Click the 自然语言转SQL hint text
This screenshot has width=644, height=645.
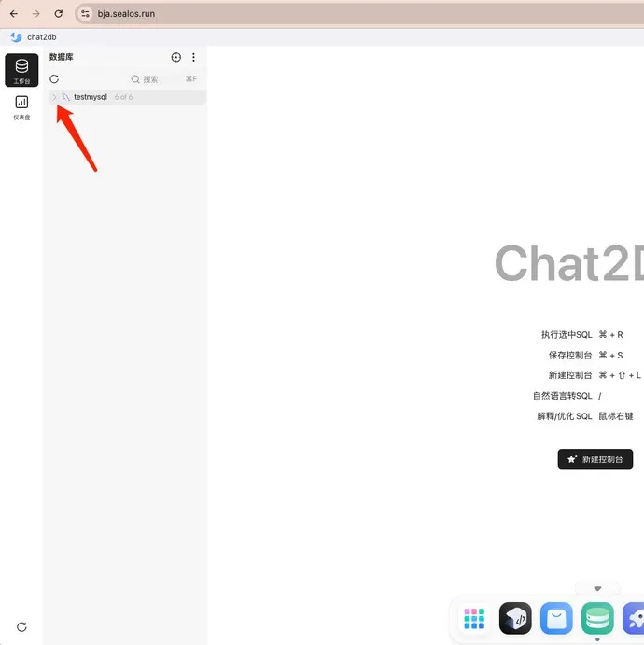tap(563, 396)
